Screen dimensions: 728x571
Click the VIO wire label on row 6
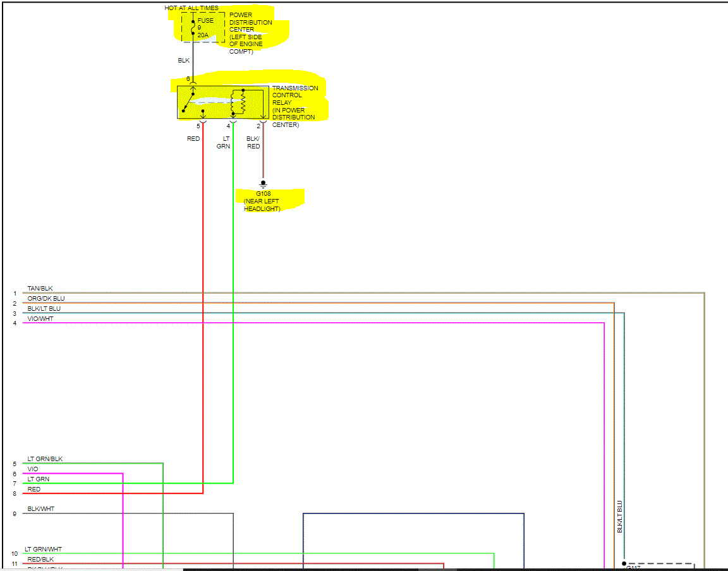tap(32, 469)
